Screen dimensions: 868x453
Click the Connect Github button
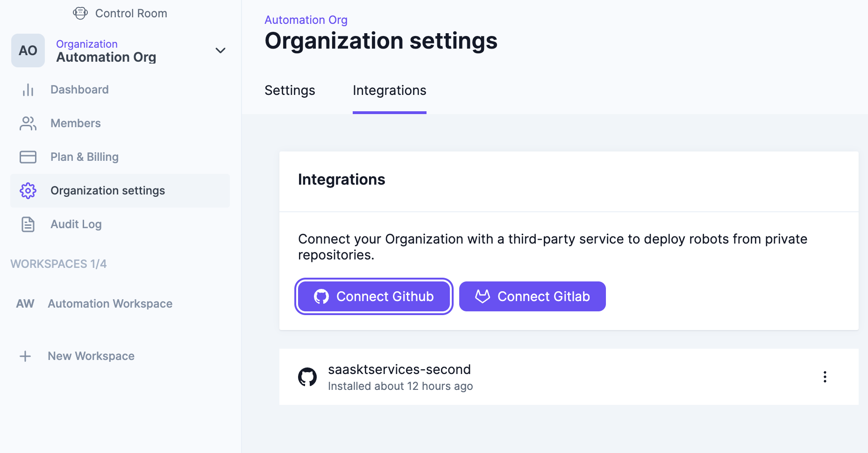pos(374,296)
